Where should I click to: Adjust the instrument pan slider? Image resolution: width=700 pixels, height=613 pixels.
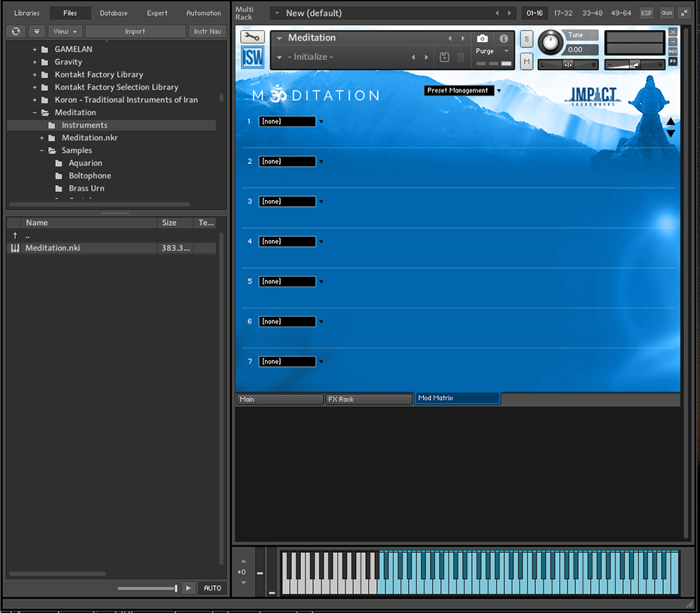(x=568, y=65)
